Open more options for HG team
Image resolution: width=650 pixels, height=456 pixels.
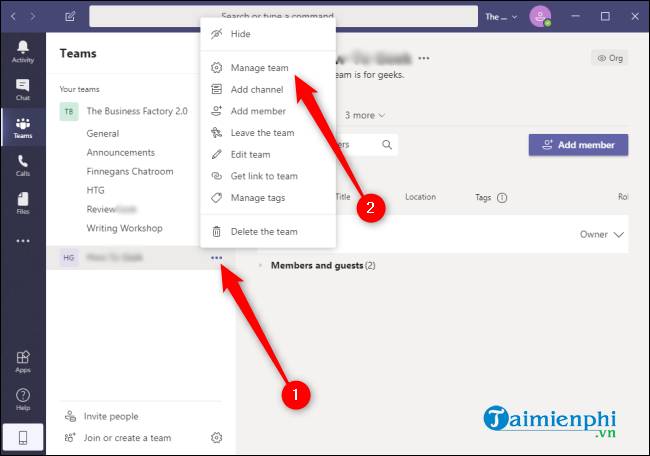tap(216, 258)
